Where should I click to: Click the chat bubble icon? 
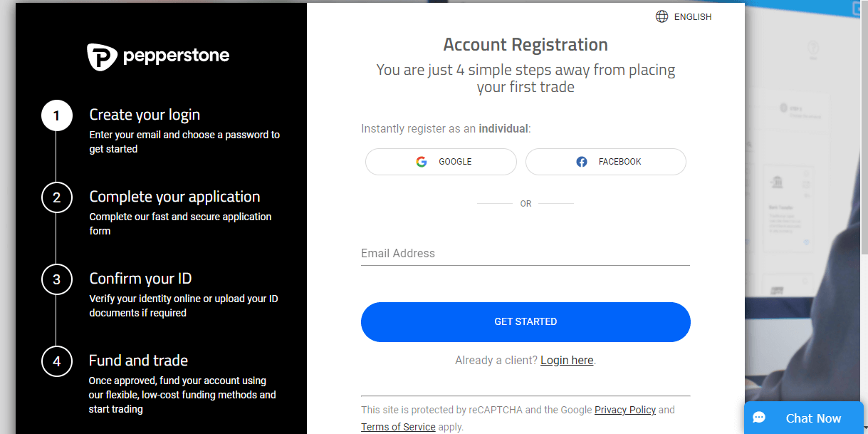pos(759,418)
